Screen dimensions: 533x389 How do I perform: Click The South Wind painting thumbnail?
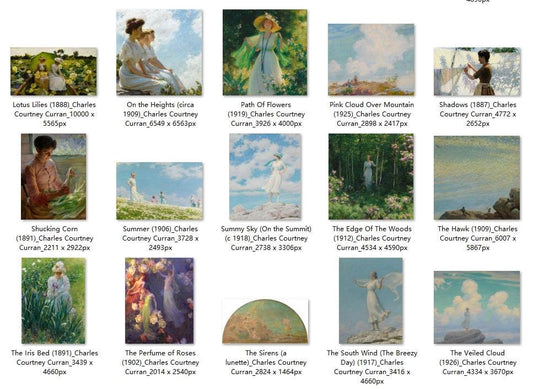coord(371,301)
